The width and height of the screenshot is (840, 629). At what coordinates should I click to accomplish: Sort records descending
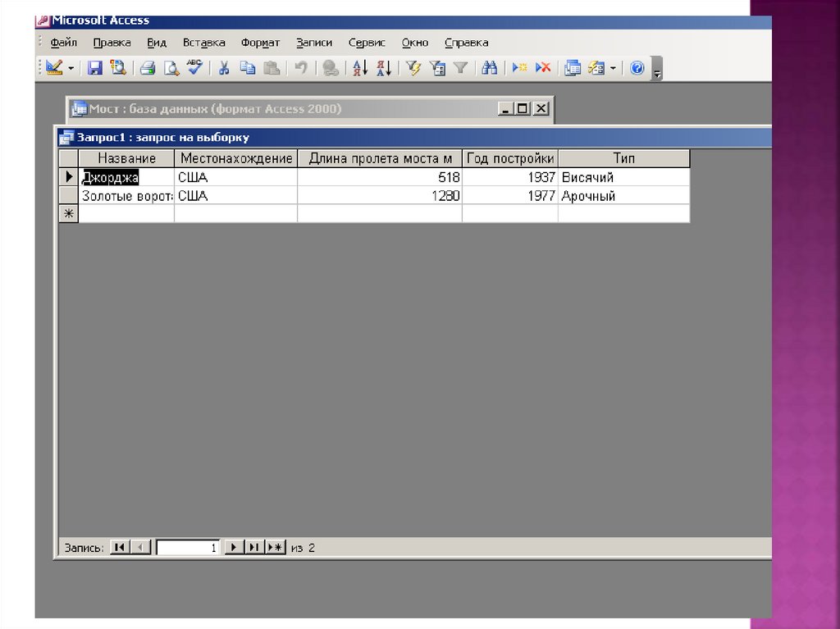click(383, 68)
